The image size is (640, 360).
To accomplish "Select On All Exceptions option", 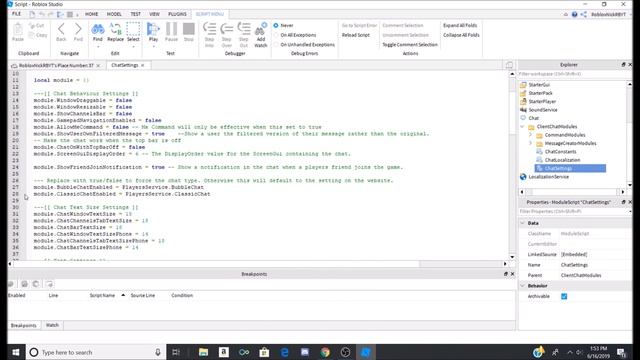I will (276, 35).
